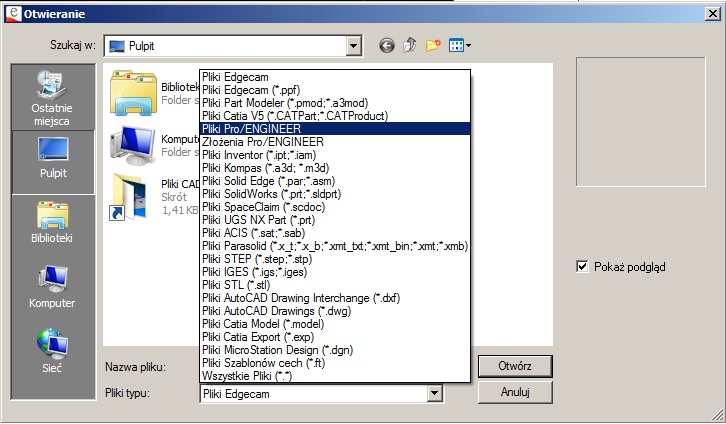The image size is (726, 424).
Task: Click the Edgecam icon in title bar
Action: coord(13,13)
